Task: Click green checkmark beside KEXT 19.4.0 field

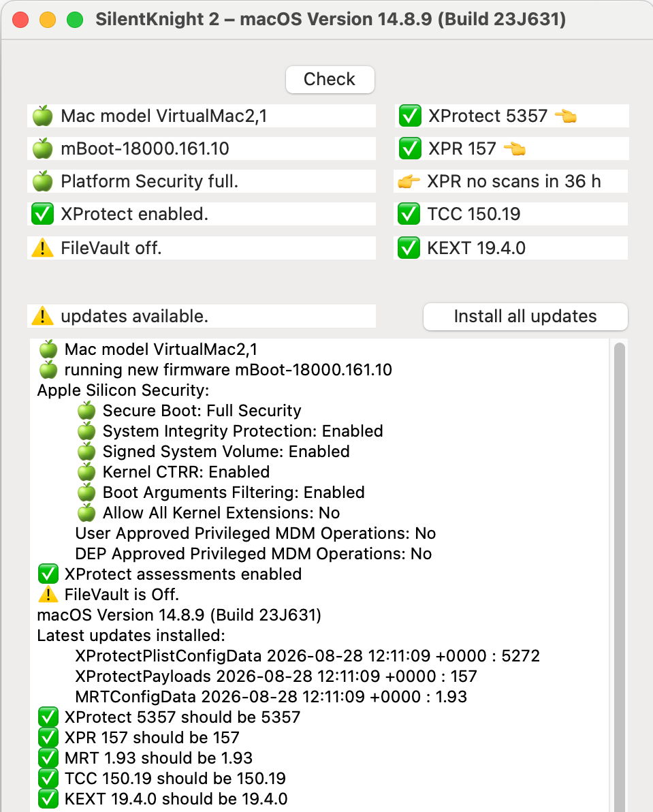Action: 409,248
